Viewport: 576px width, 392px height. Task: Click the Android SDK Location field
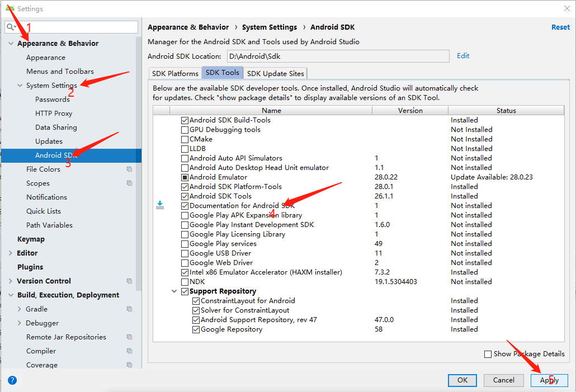pyautogui.click(x=338, y=56)
